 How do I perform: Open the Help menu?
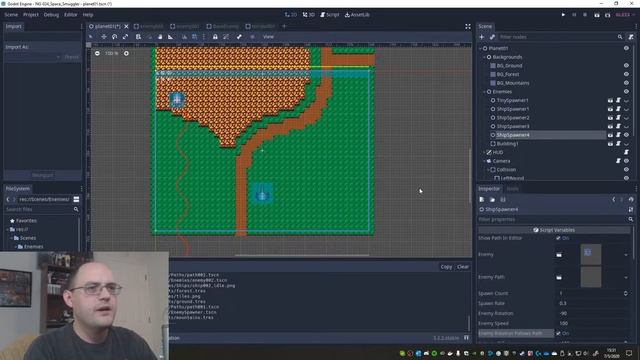88,15
